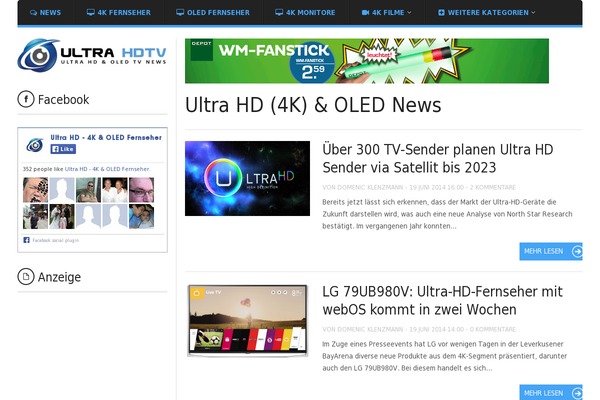The image size is (600, 400).
Task: Click Mehr Lesen for the TV-Sender article
Action: 551,251
